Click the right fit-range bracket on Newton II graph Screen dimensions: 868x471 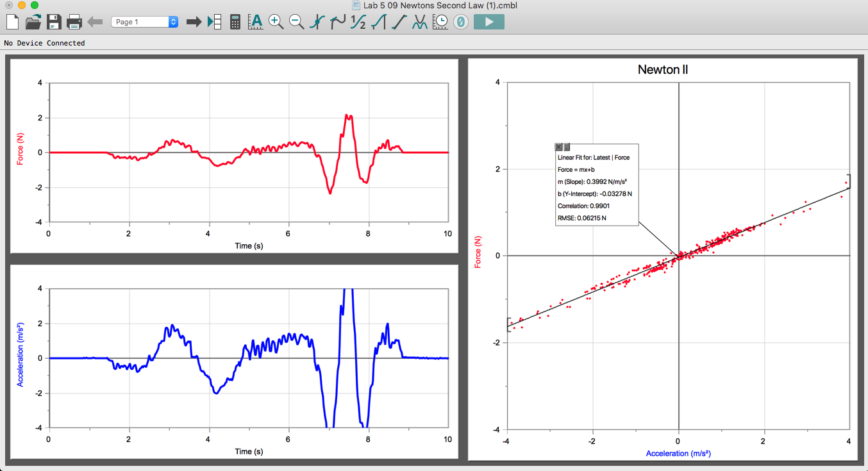pyautogui.click(x=848, y=181)
